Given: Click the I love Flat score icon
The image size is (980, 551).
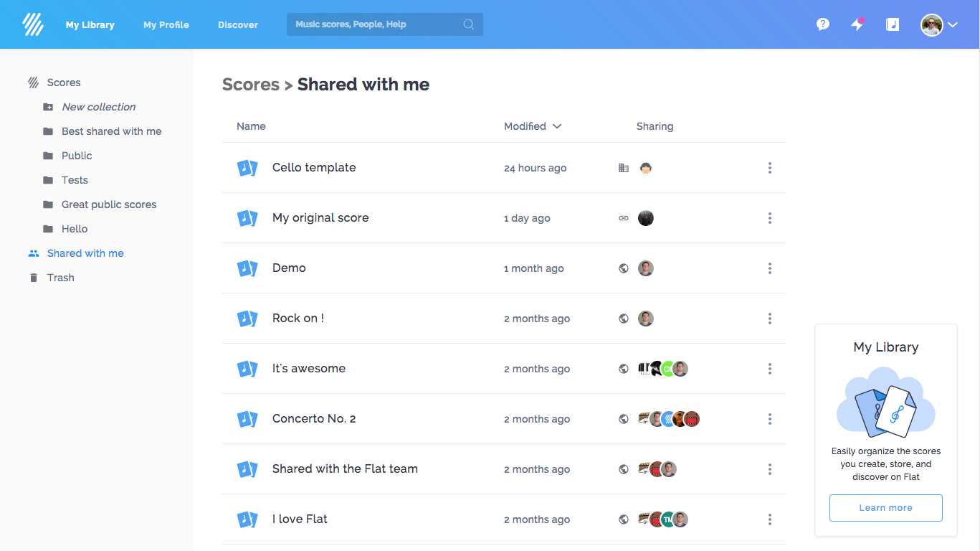Looking at the screenshot, I should pyautogui.click(x=247, y=519).
